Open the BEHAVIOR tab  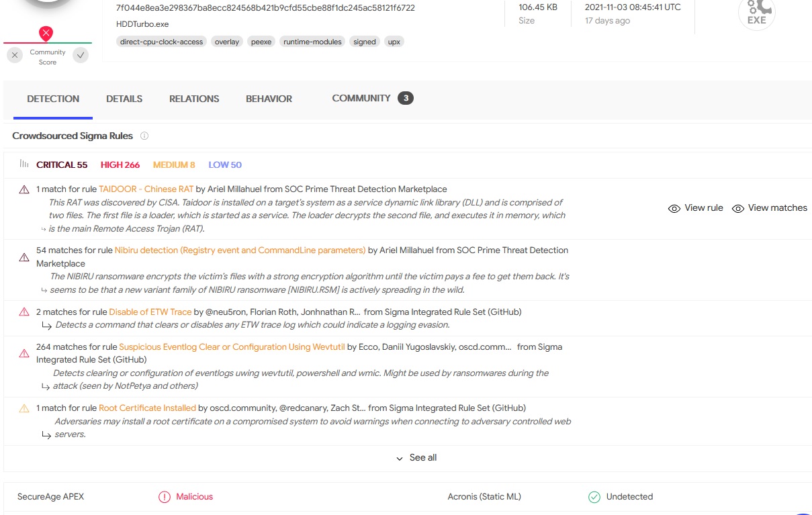pyautogui.click(x=269, y=99)
